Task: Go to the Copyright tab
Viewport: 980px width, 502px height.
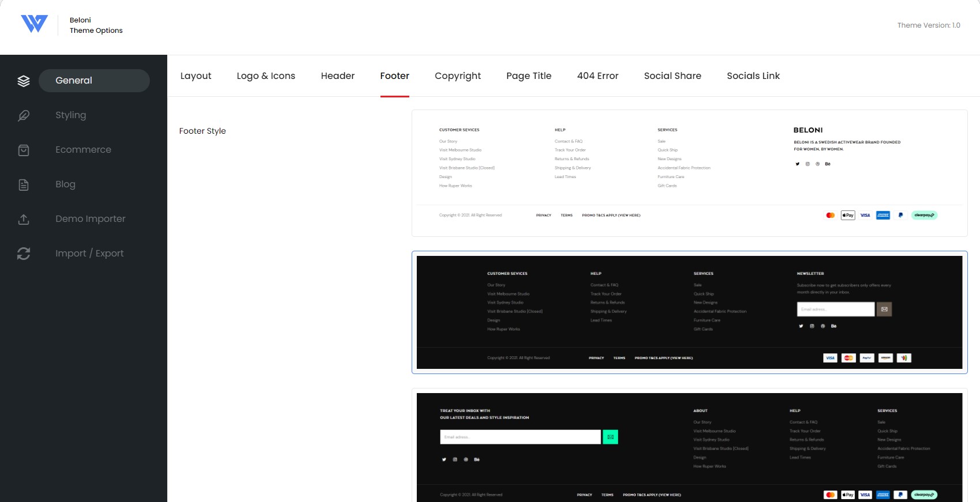Action: [x=458, y=76]
